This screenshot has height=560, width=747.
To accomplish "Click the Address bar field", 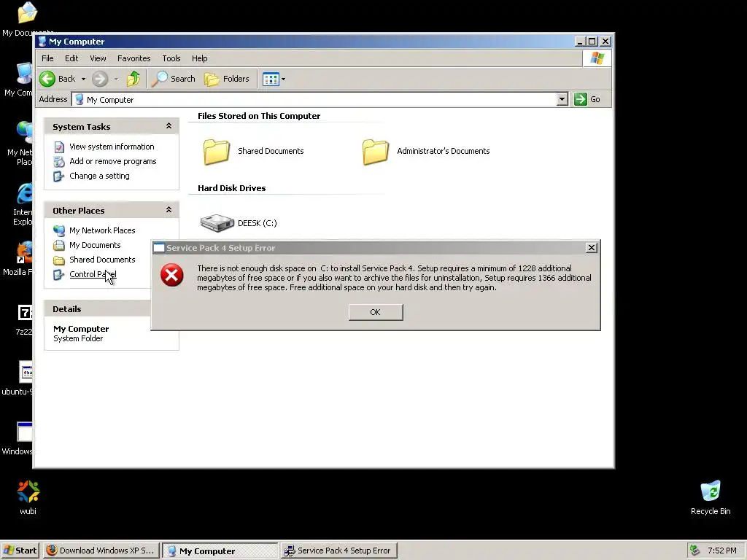I will (314, 99).
